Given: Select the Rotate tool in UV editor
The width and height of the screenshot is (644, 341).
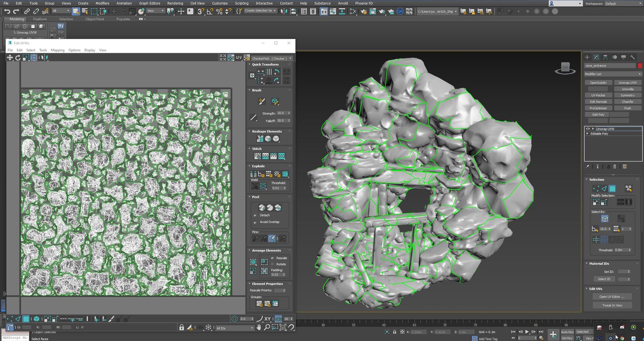Looking at the screenshot, I should pos(18,58).
